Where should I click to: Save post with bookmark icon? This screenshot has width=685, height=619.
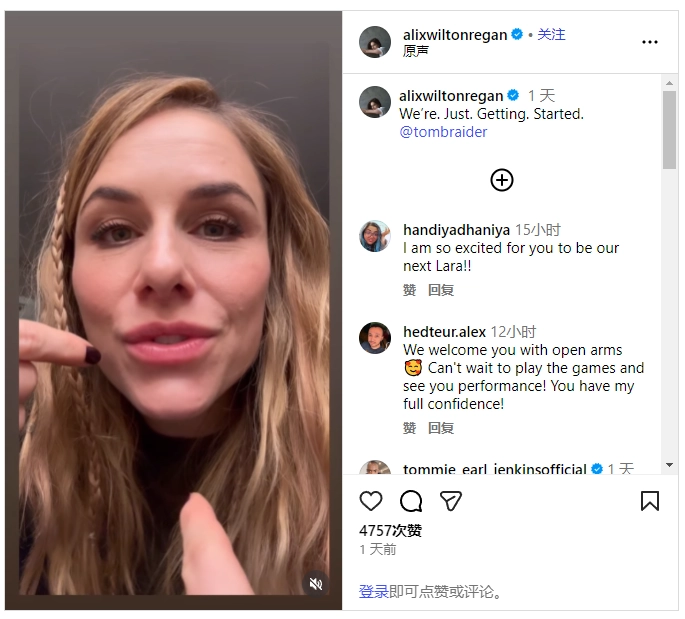650,501
